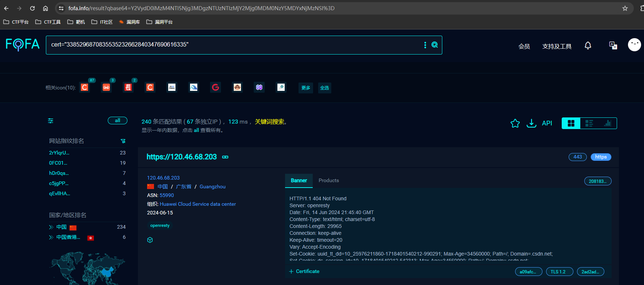The image size is (644, 285).
Task: Select the second orange 'C' related icon
Action: (x=150, y=87)
